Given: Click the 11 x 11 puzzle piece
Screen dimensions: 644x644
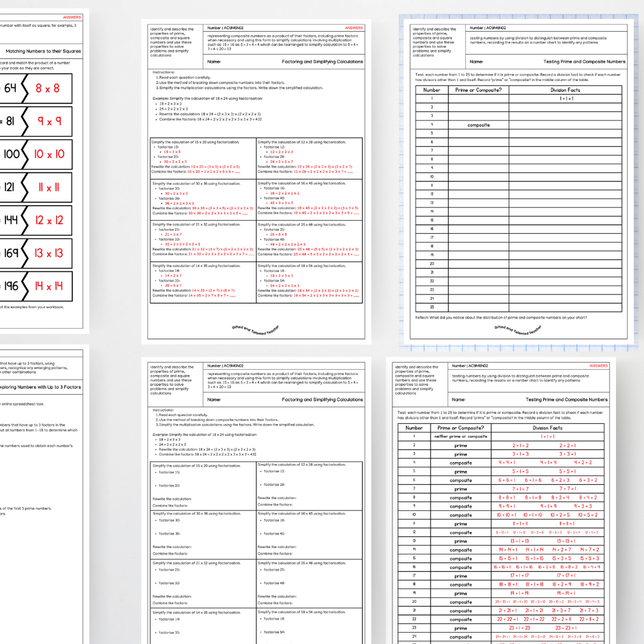Looking at the screenshot, I should click(x=48, y=187).
